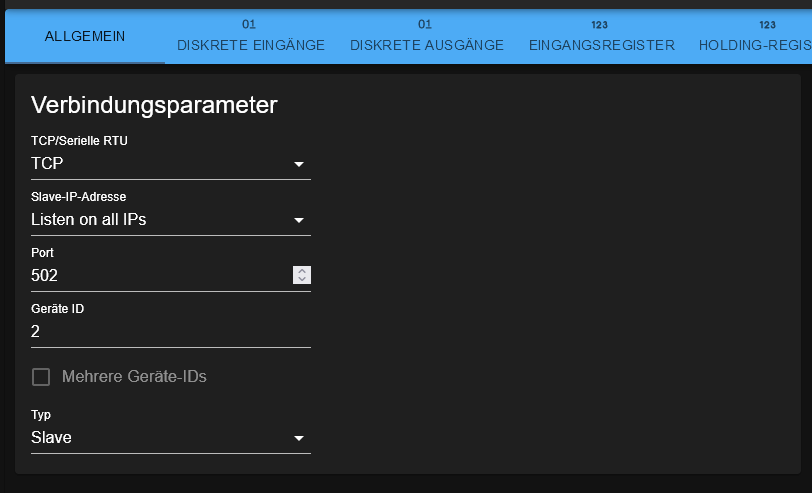Click the 01 icon above Diskrete Ausgänge

(x=426, y=25)
